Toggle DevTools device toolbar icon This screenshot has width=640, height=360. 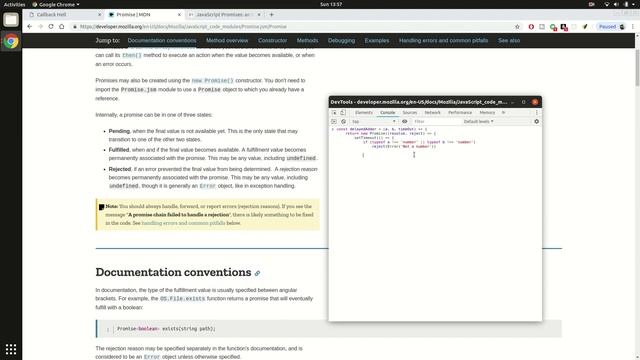(343, 113)
